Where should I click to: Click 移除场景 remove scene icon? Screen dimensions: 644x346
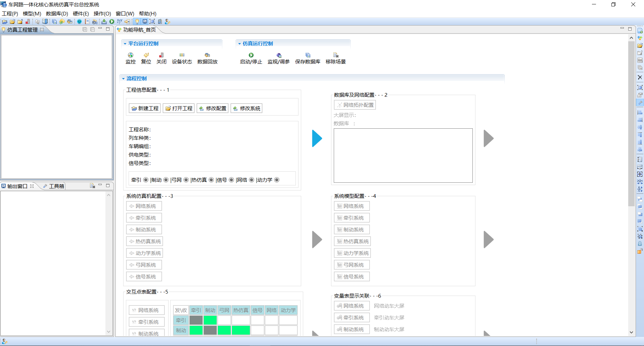pos(336,55)
